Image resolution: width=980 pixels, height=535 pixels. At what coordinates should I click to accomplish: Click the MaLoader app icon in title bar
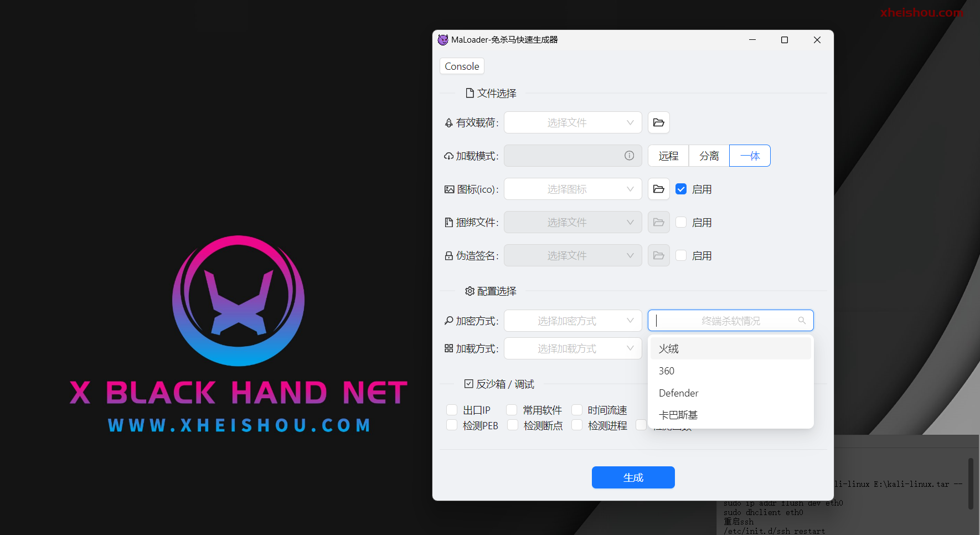pyautogui.click(x=443, y=40)
